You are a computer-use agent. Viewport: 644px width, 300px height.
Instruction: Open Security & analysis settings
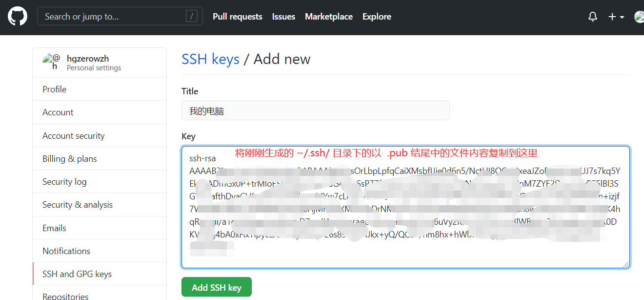point(100,205)
